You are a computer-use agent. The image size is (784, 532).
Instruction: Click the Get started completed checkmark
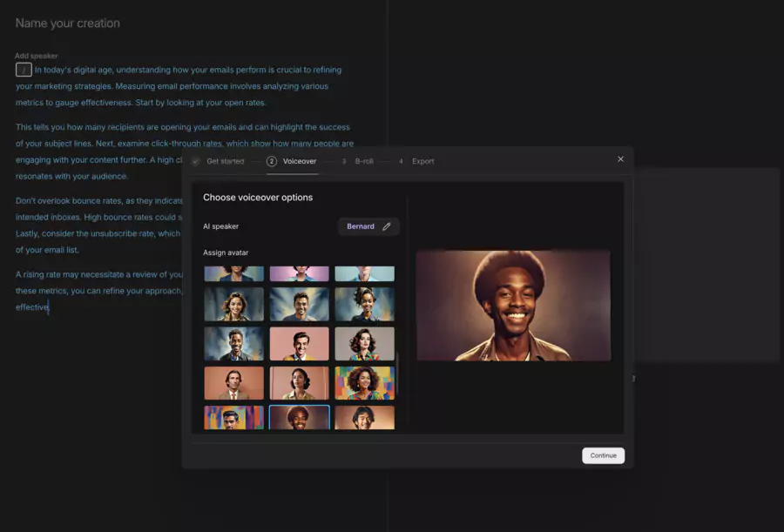196,161
